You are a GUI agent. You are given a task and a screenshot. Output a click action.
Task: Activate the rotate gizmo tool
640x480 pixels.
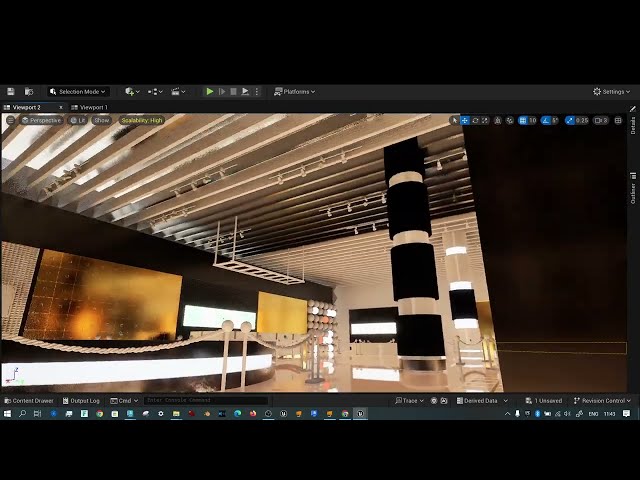[475, 120]
